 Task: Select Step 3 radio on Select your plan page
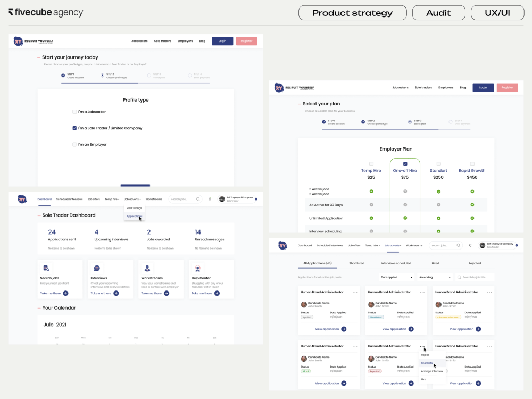pos(410,122)
